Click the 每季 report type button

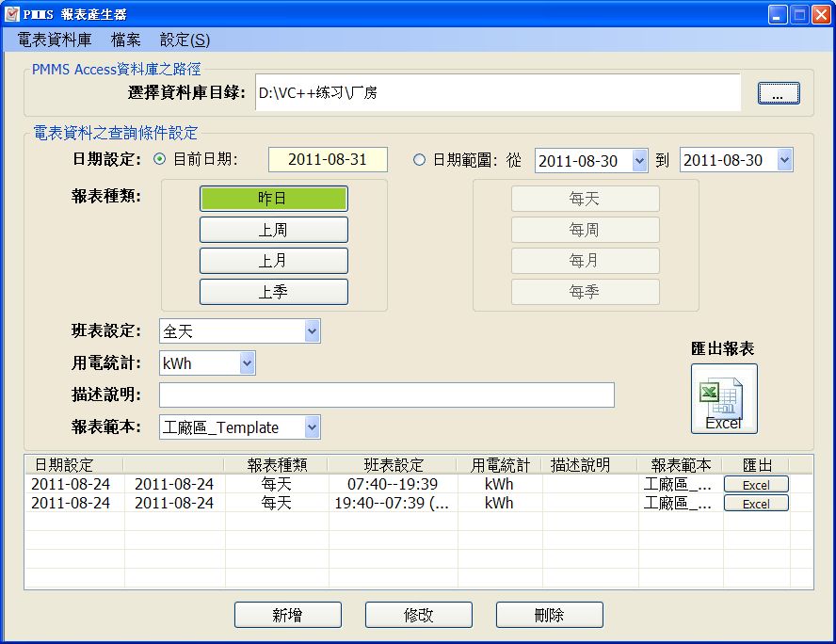[x=585, y=292]
